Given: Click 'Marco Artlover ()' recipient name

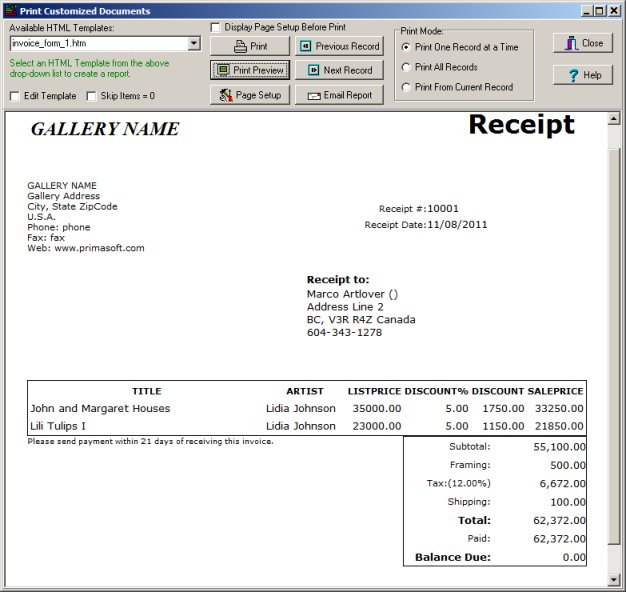Looking at the screenshot, I should pyautogui.click(x=352, y=294).
